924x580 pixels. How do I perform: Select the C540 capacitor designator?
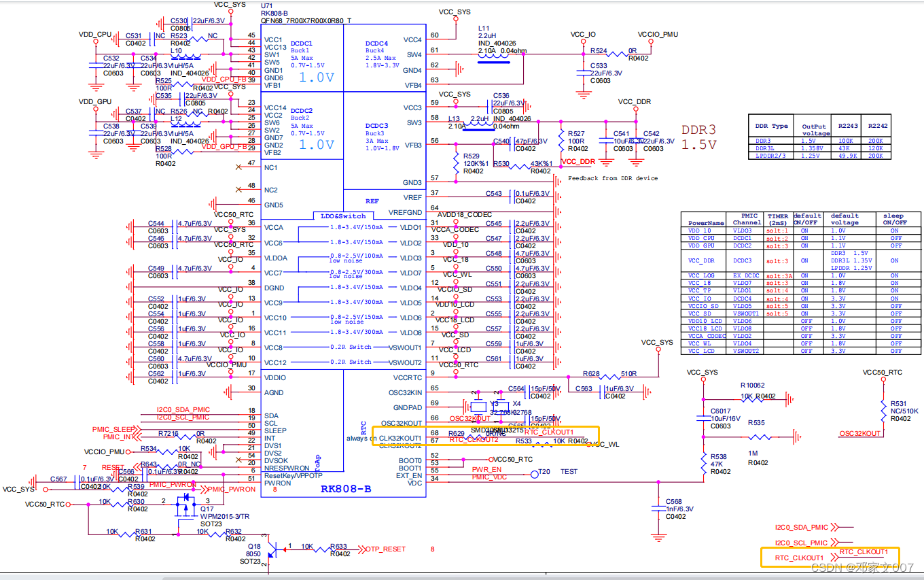coord(501,141)
